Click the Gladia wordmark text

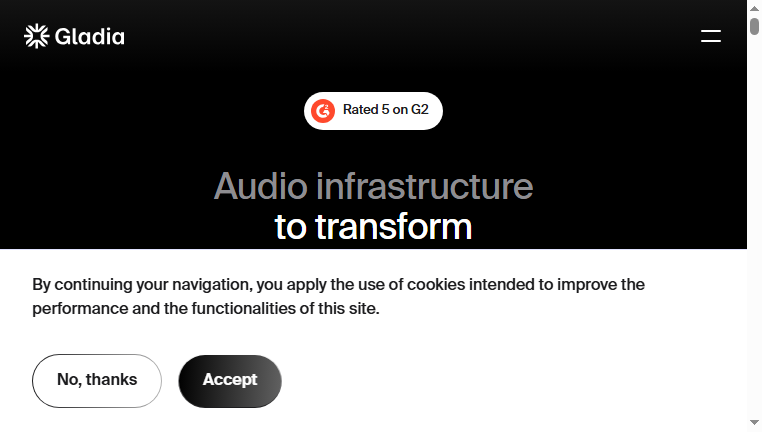click(89, 37)
